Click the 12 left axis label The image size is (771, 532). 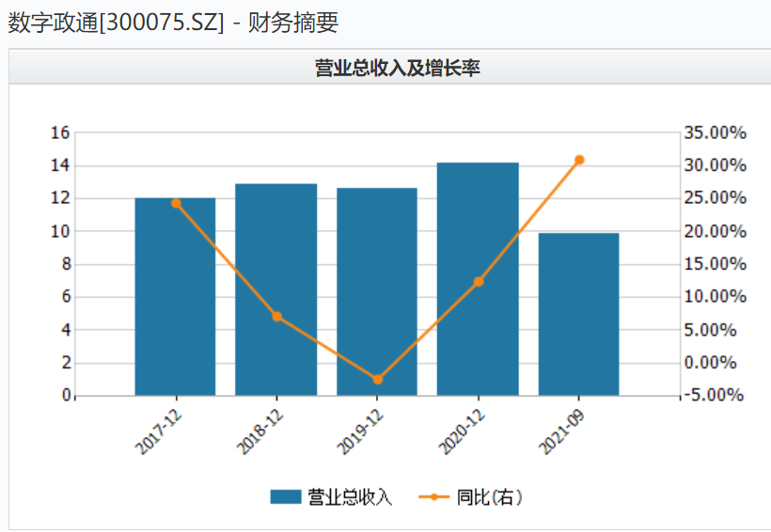pyautogui.click(x=60, y=198)
